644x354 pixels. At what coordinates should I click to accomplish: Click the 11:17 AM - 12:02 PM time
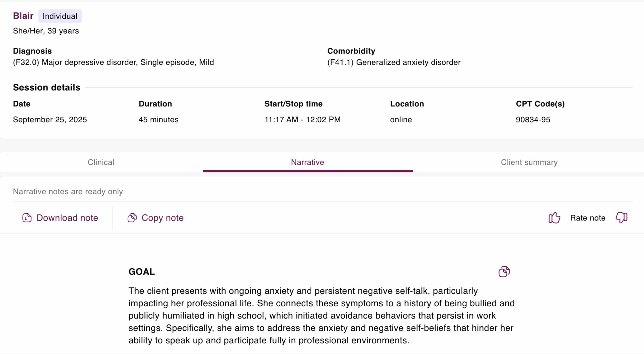pyautogui.click(x=303, y=120)
